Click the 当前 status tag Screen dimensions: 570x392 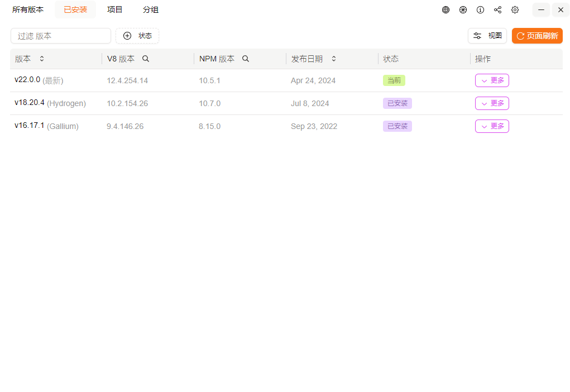[x=394, y=80]
